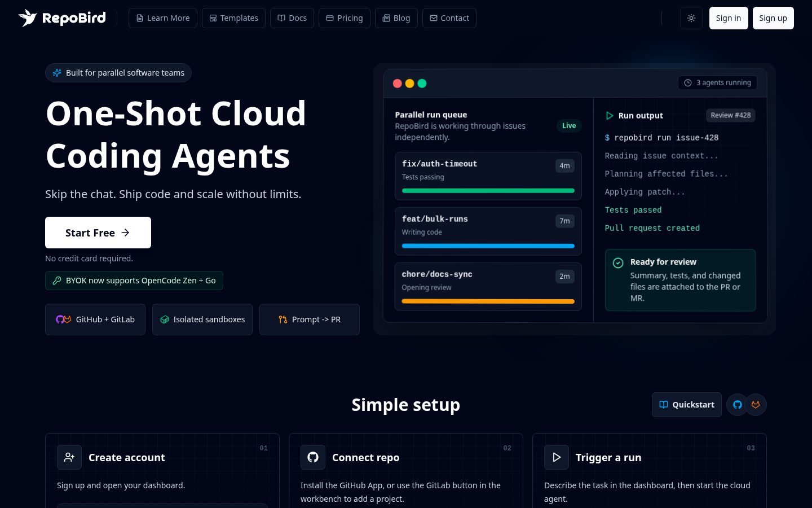Click the Quickstart button
This screenshot has width=812, height=508.
click(687, 405)
